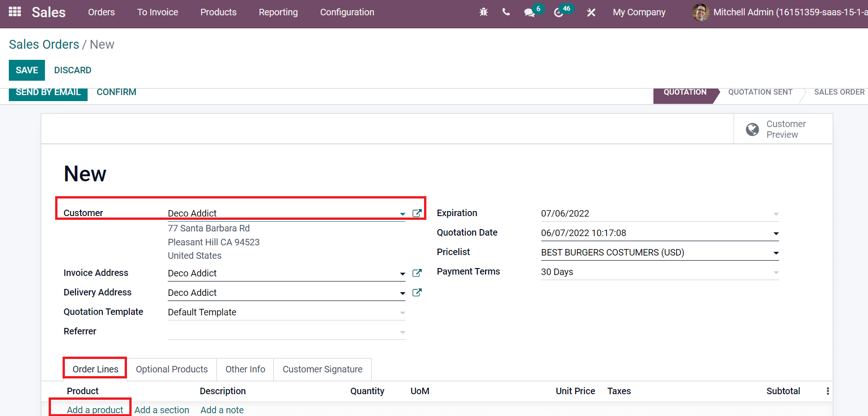
Task: Click the Add a note link
Action: click(222, 410)
